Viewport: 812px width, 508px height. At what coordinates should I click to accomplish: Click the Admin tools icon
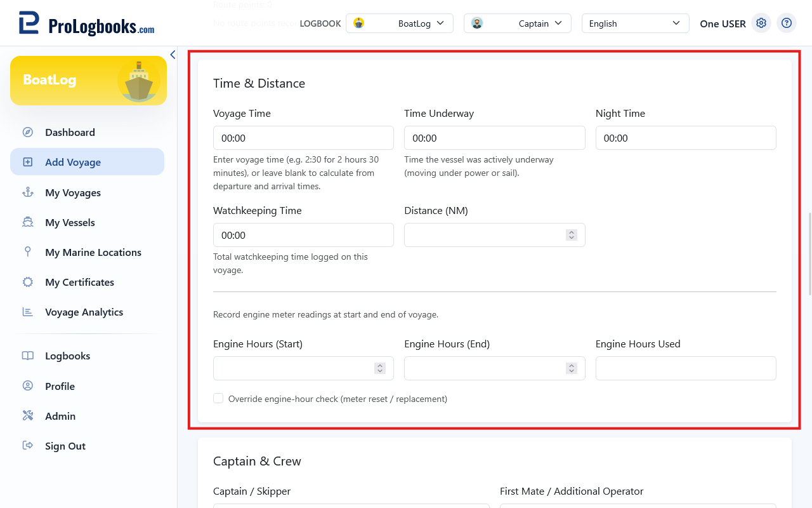(x=28, y=416)
